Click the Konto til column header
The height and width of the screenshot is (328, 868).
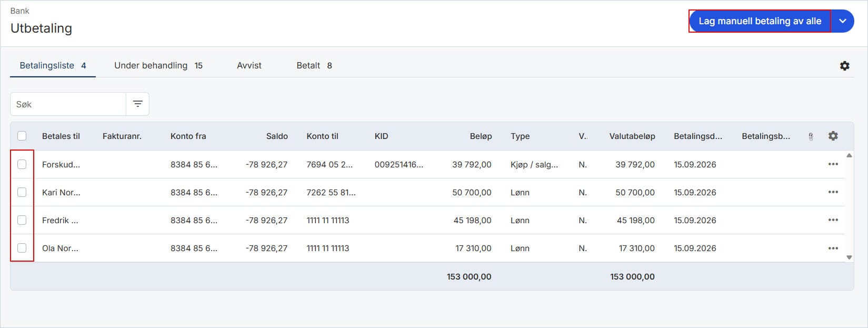coord(322,136)
